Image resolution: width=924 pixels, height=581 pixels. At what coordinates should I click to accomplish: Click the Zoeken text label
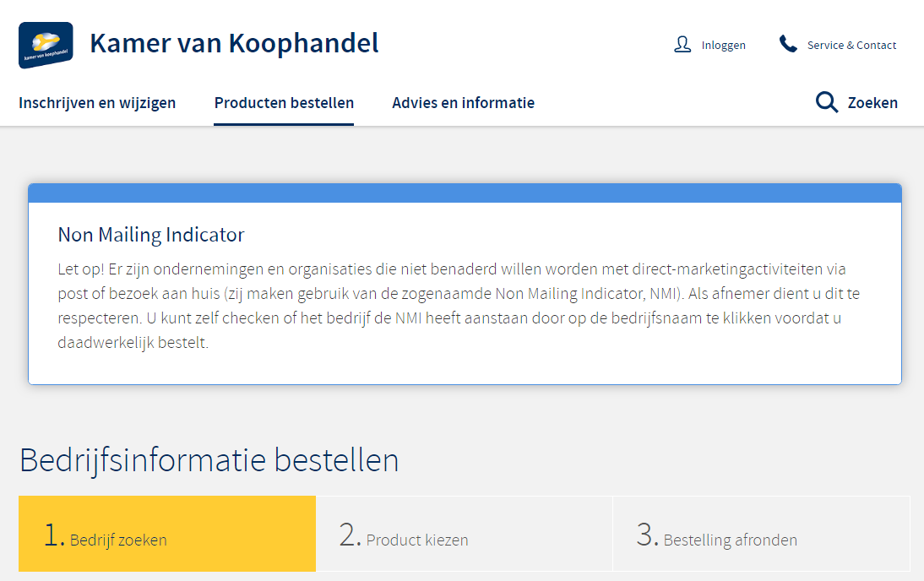pos(872,103)
